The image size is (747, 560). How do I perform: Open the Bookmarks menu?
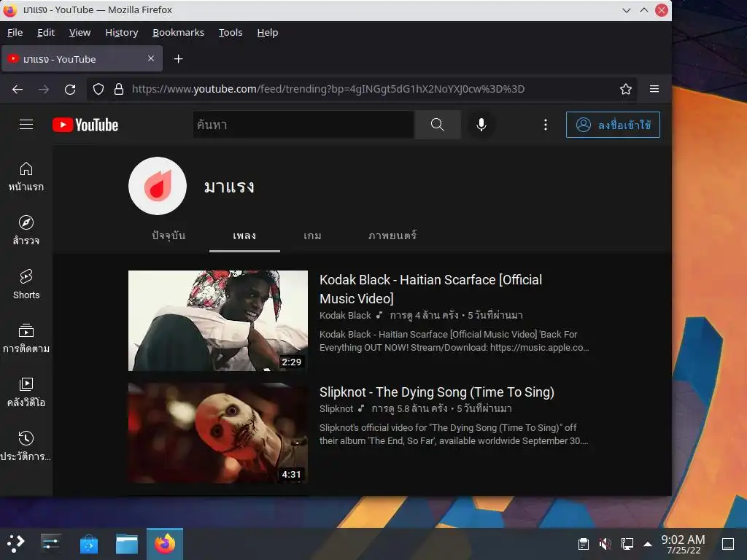coord(178,32)
